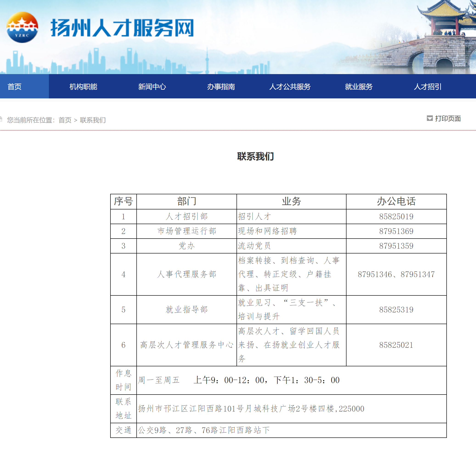The width and height of the screenshot is (476, 459).
Task: Click the print page envelope icon
Action: (x=430, y=118)
